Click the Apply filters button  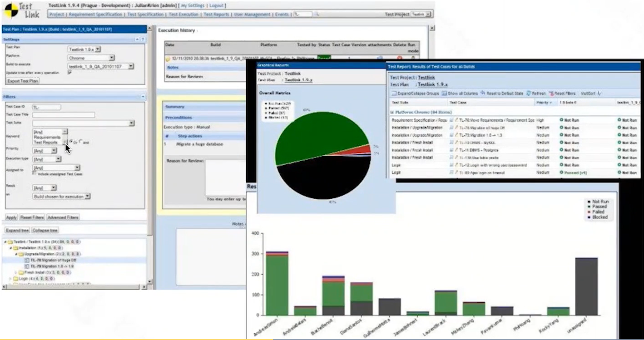pyautogui.click(x=11, y=217)
